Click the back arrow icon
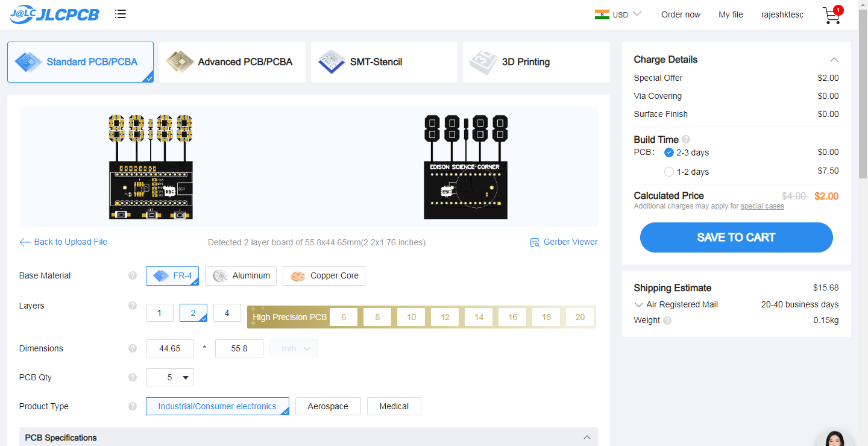This screenshot has width=868, height=446. tap(25, 242)
